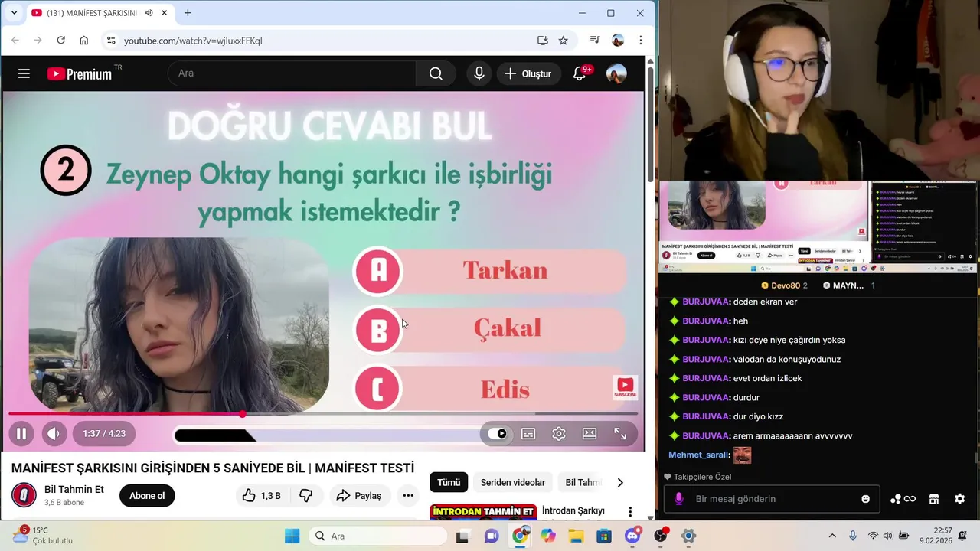
Task: Share the video with Paylaş
Action: coord(359,496)
